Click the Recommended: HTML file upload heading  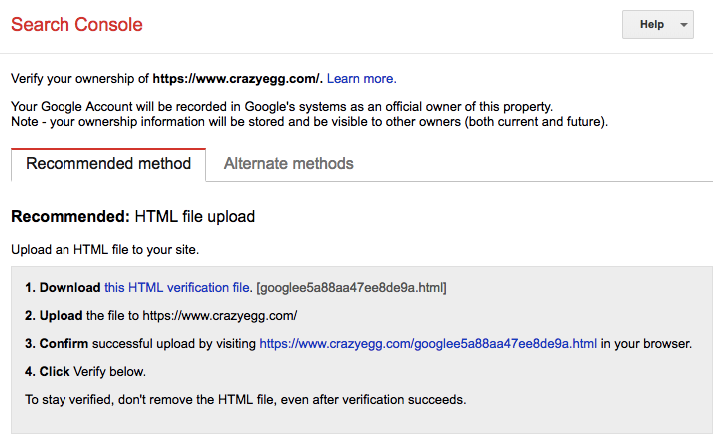(x=133, y=216)
